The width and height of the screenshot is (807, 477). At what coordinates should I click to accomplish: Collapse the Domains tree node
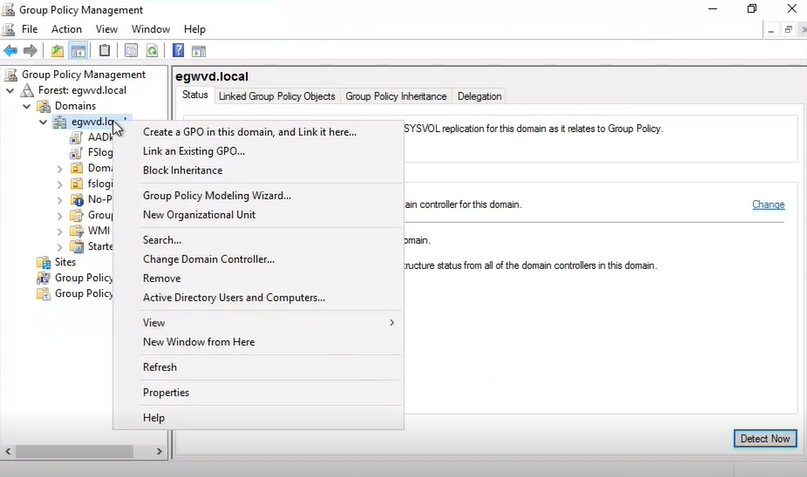(x=27, y=106)
